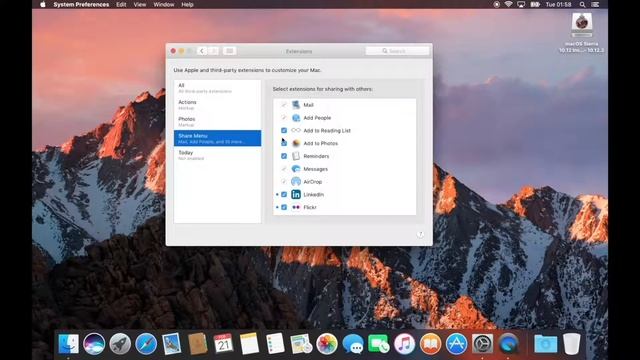640x360 pixels.
Task: Toggle the Add People checkbox
Action: (284, 118)
